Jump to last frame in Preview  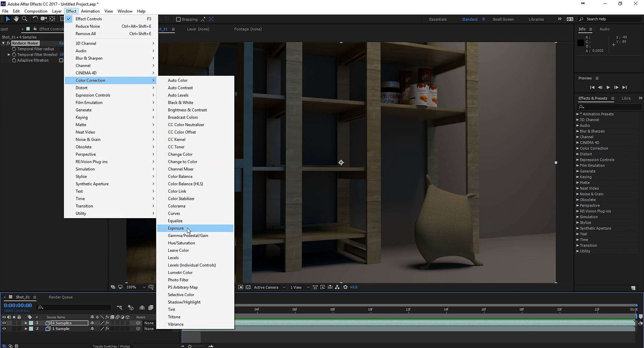624,87
